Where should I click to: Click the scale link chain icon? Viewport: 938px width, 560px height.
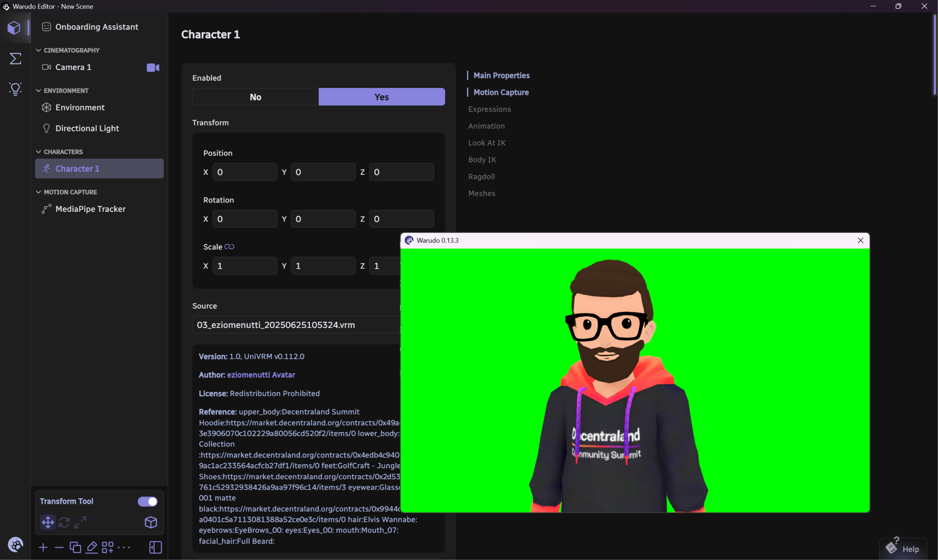229,247
